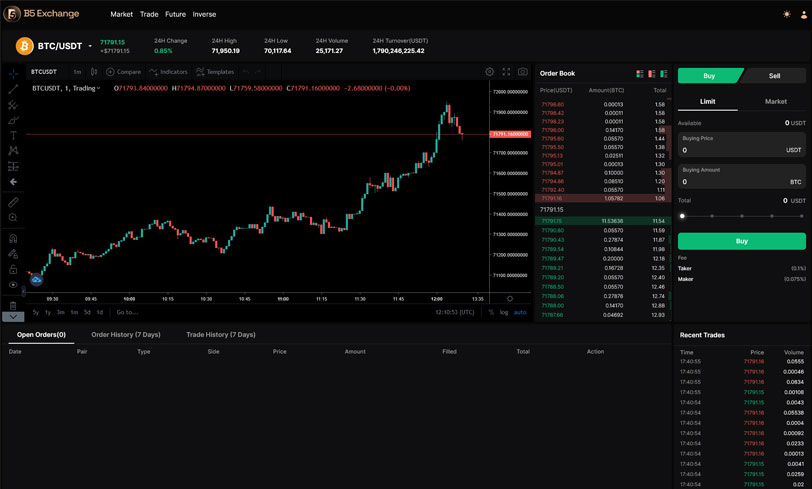This screenshot has width=812, height=489.
Task: Switch to the Market order tab
Action: [x=775, y=101]
